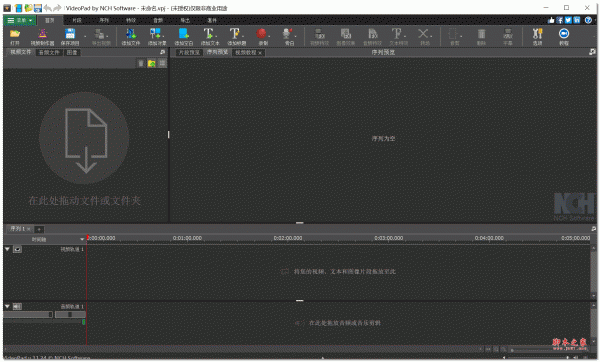Switch to the Audio Files bin tab
The height and width of the screenshot is (362, 600).
[49, 52]
